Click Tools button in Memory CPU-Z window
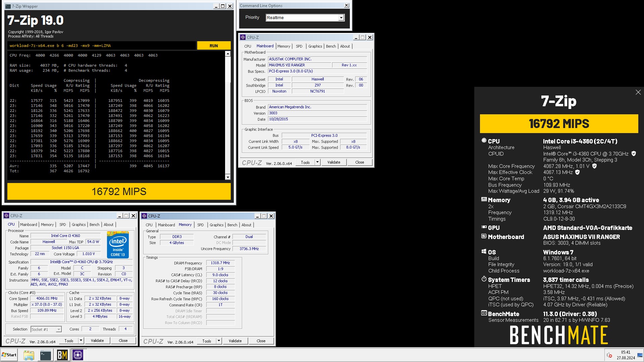This screenshot has width=644, height=362. (207, 341)
